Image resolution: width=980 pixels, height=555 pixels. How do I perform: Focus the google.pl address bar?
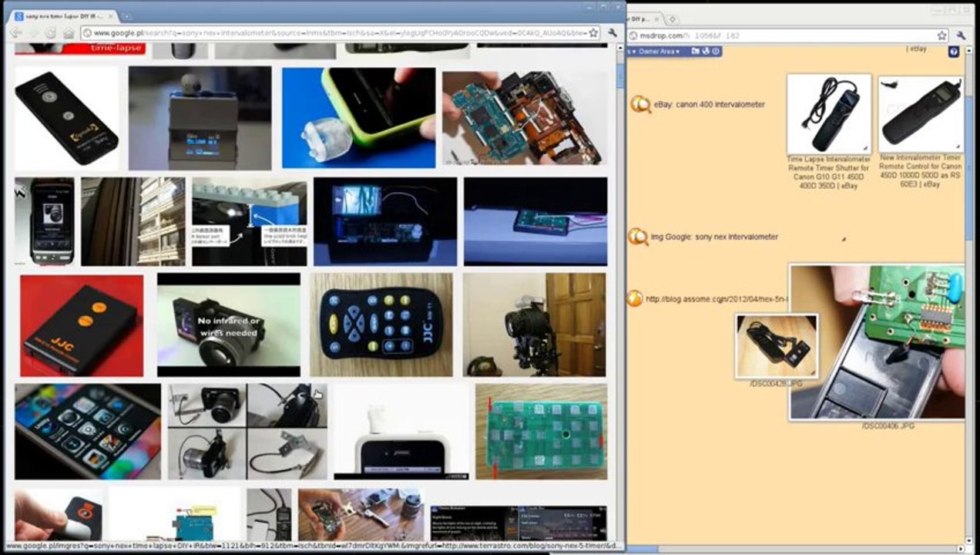[340, 33]
